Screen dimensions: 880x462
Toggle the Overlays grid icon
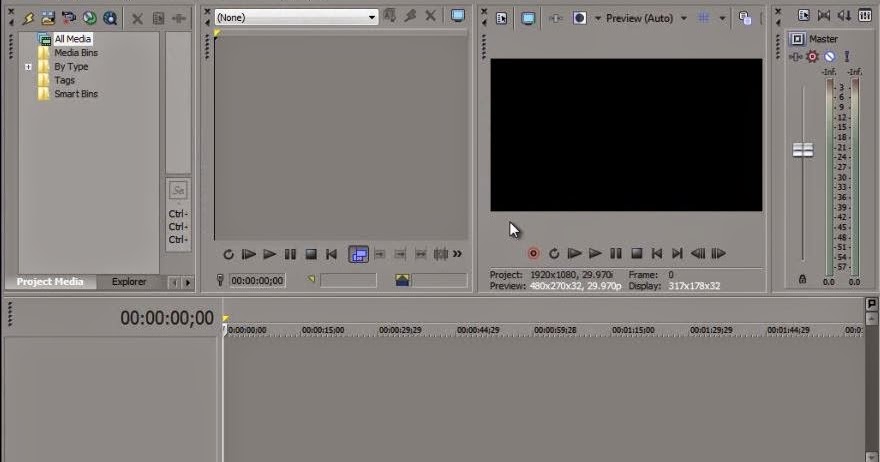[x=703, y=18]
